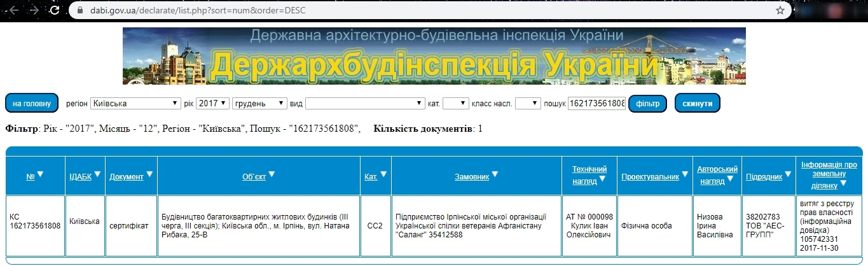This screenshot has height=266, width=868.
Task: Open the регіон dropdown showing Київська
Action: pos(135,103)
